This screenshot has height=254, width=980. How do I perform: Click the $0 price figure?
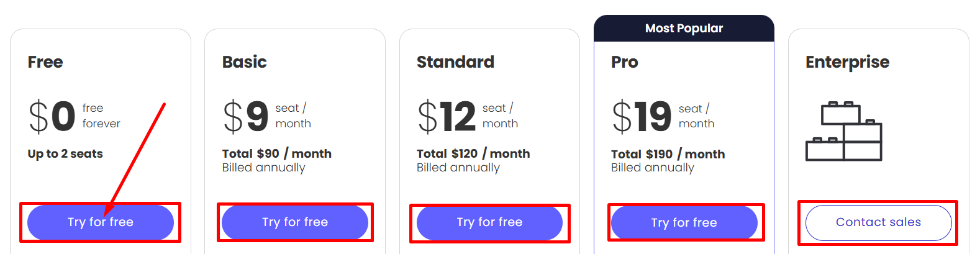[52, 117]
